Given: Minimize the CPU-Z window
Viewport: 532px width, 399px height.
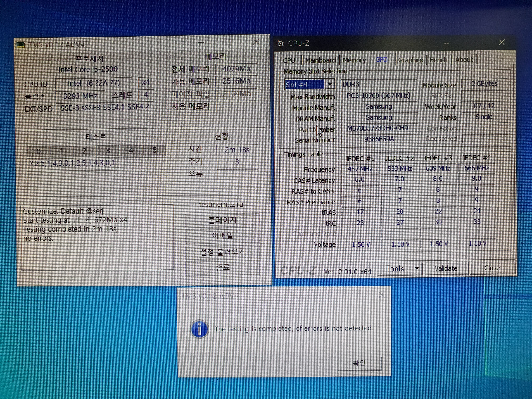Looking at the screenshot, I should (x=446, y=43).
